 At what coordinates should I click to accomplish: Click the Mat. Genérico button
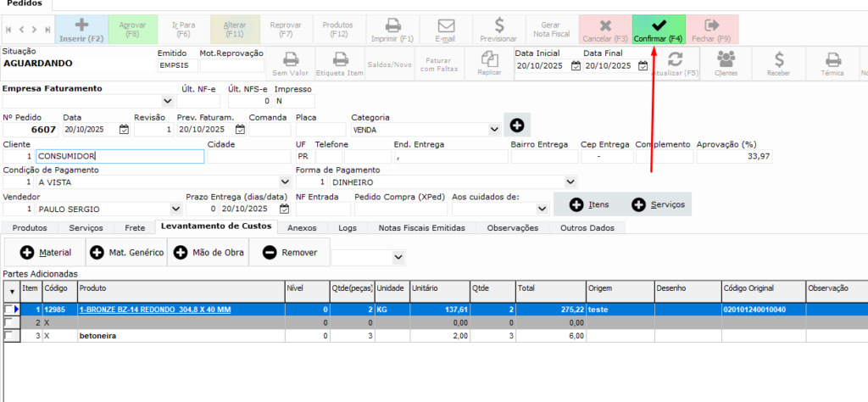(x=127, y=253)
